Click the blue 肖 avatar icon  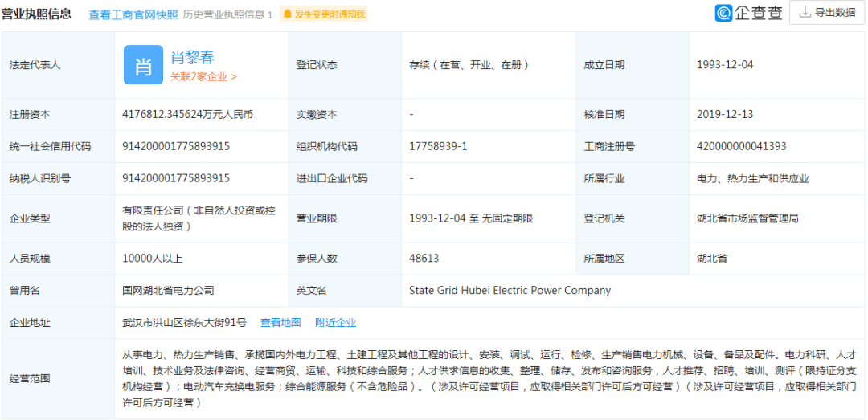[143, 65]
